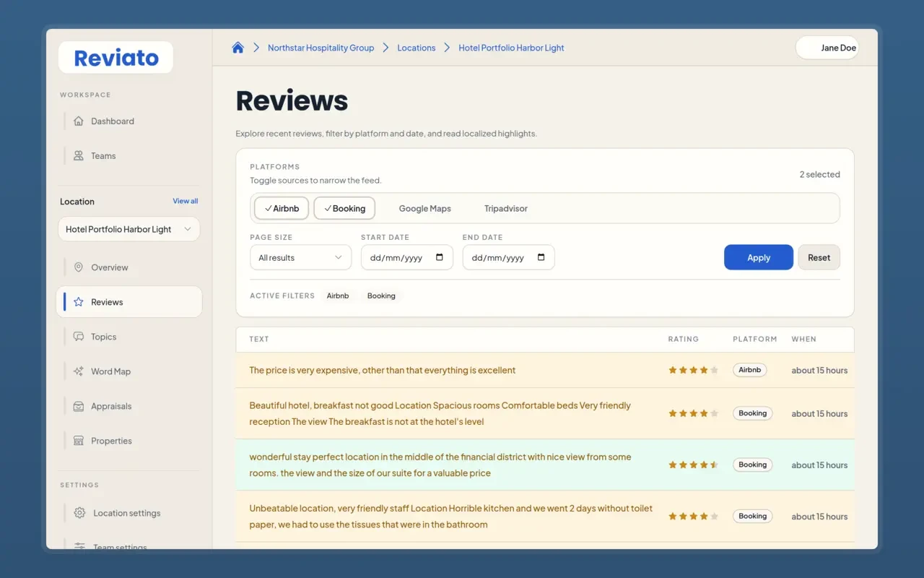
Task: Click the View all locations link
Action: click(x=185, y=201)
